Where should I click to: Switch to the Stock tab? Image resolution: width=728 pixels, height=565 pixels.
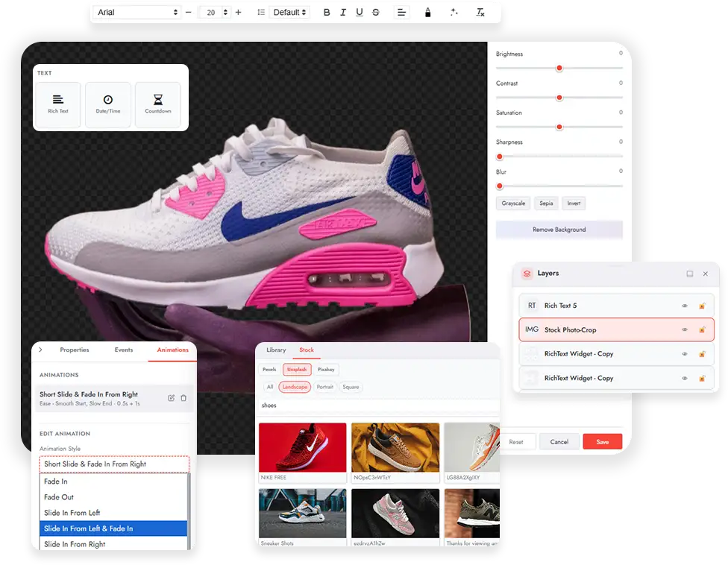coord(307,350)
